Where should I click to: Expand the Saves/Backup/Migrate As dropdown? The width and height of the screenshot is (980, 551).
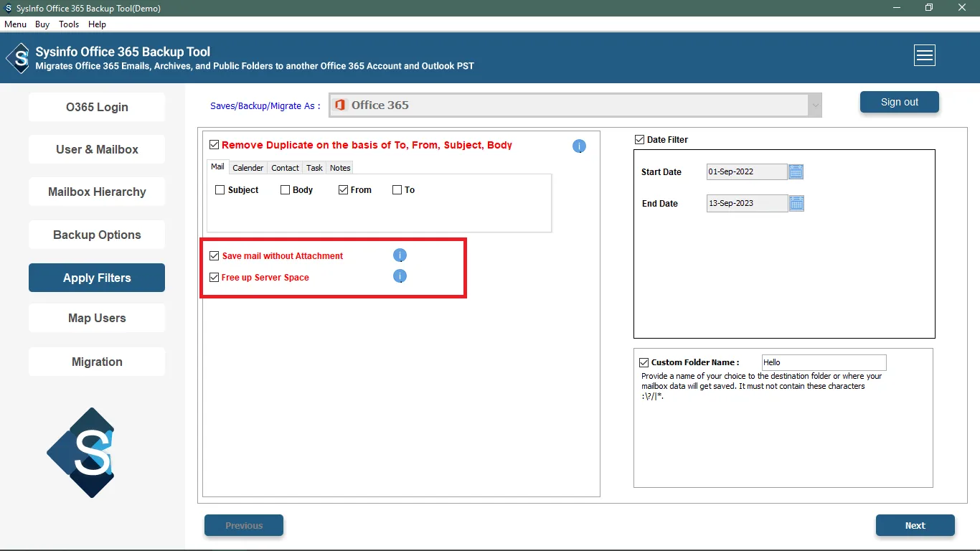point(814,105)
